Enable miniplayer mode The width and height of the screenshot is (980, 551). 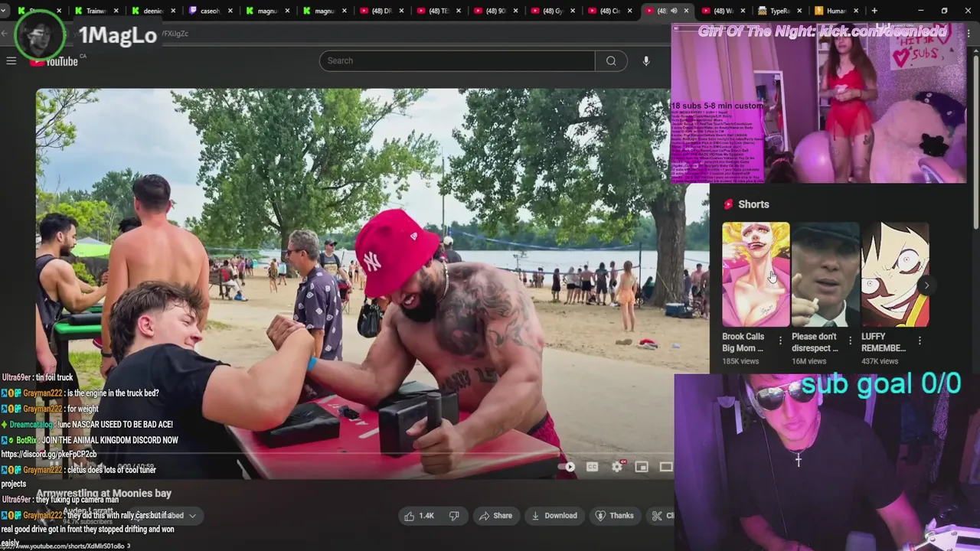(642, 466)
